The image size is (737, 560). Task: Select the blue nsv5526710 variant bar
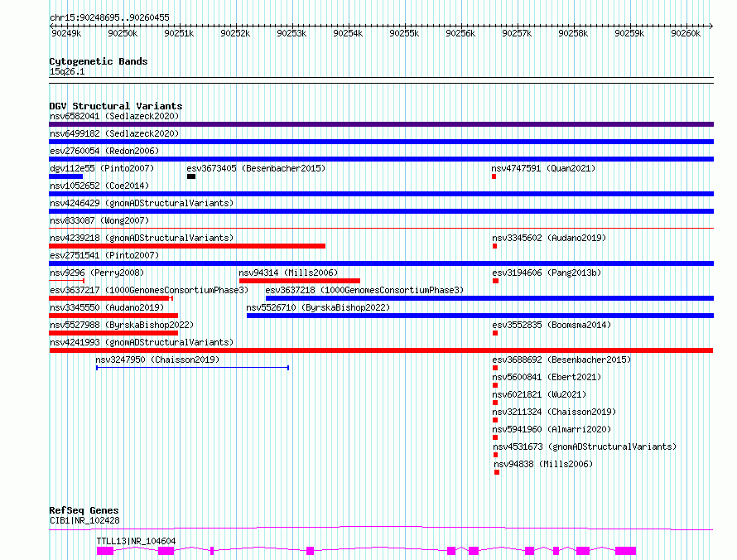[480, 316]
